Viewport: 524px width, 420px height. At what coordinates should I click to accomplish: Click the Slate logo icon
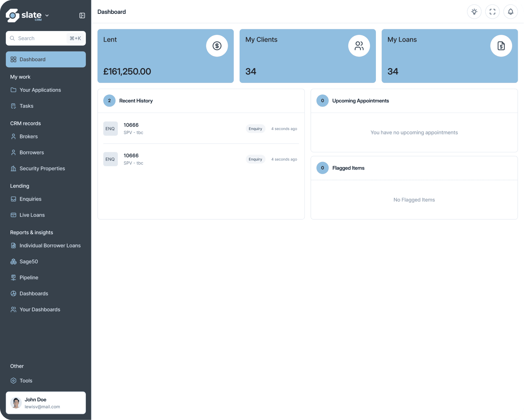click(x=13, y=15)
